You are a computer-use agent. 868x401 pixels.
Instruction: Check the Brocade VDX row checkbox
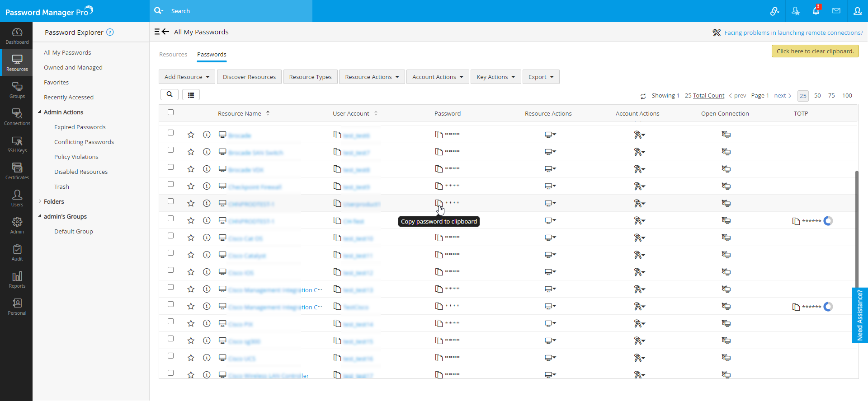pyautogui.click(x=170, y=167)
